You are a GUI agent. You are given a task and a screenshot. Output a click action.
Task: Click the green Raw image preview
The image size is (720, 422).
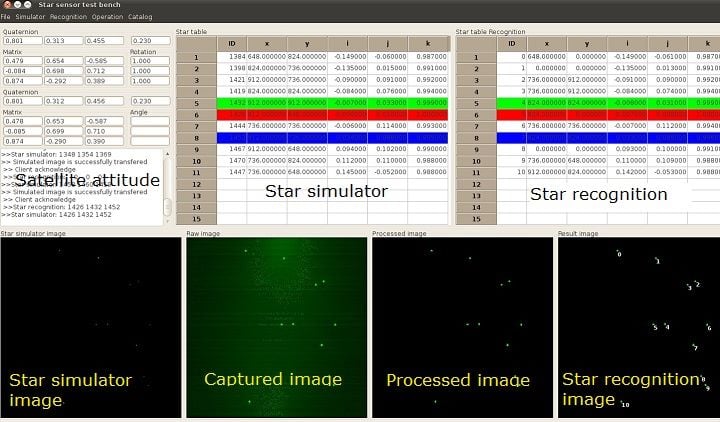point(277,327)
